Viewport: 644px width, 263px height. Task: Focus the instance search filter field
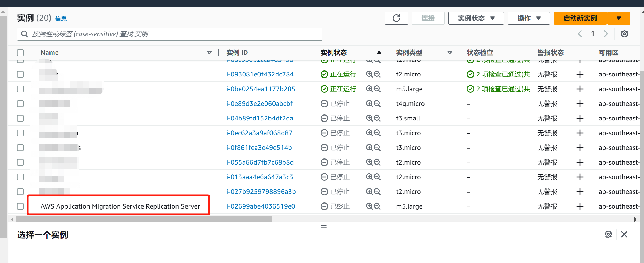click(169, 34)
